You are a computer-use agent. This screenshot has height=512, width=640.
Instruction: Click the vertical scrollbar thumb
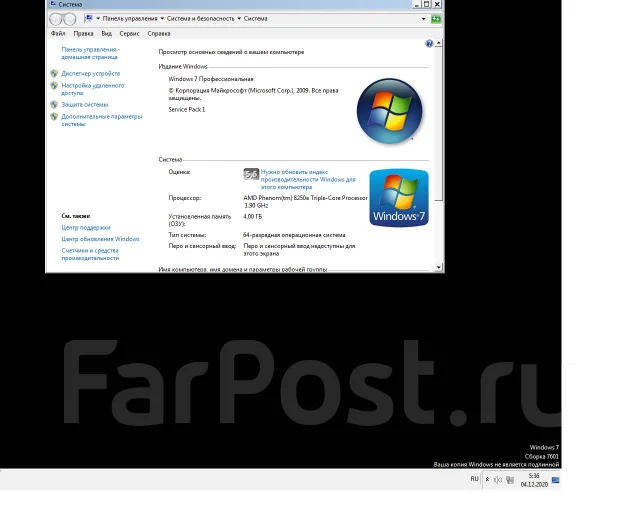pyautogui.click(x=439, y=124)
